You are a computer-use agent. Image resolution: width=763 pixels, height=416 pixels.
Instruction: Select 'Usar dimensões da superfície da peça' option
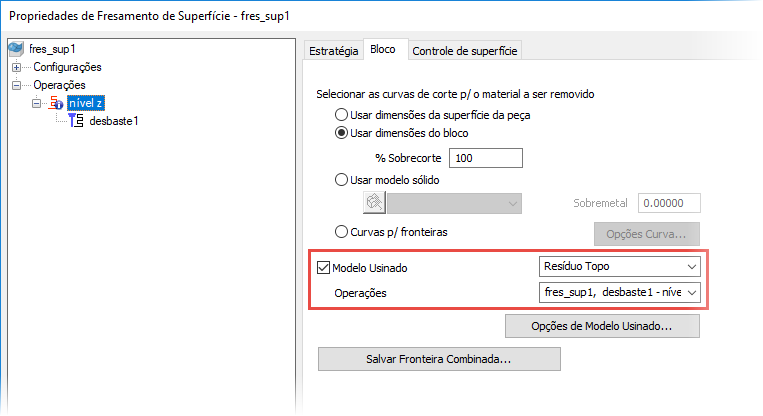tap(342, 115)
